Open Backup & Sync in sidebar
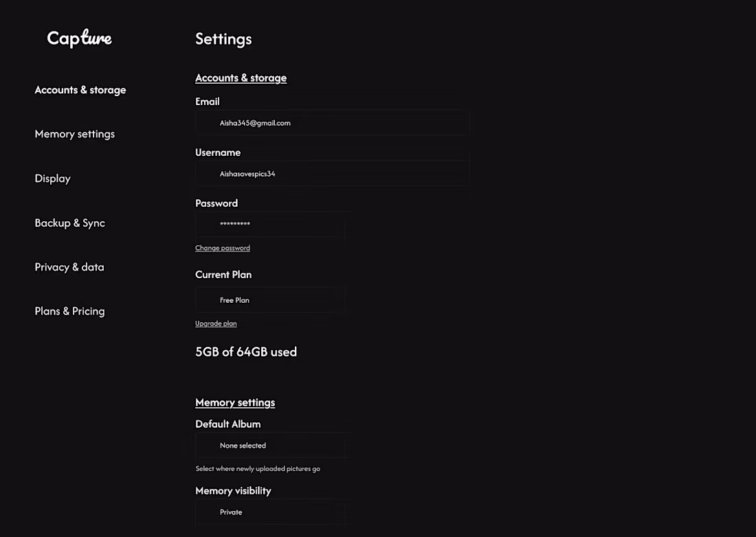 coord(70,223)
